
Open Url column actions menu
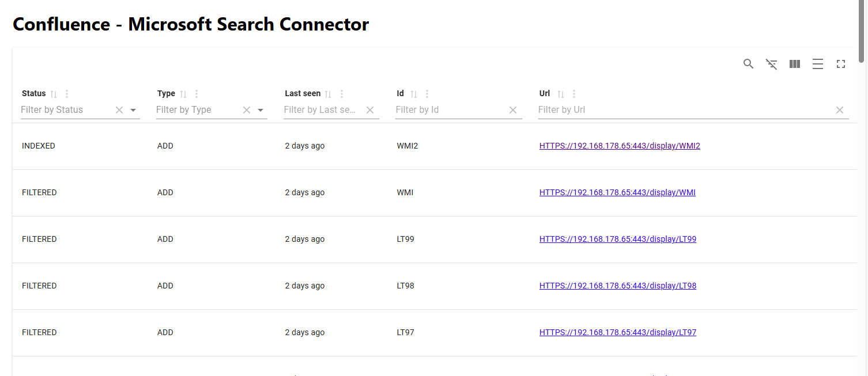[574, 94]
